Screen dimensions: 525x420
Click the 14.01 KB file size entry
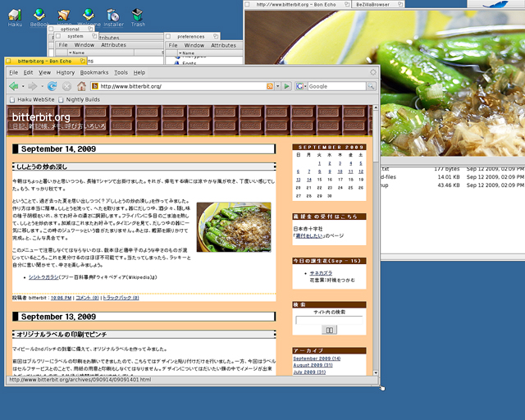tap(449, 177)
